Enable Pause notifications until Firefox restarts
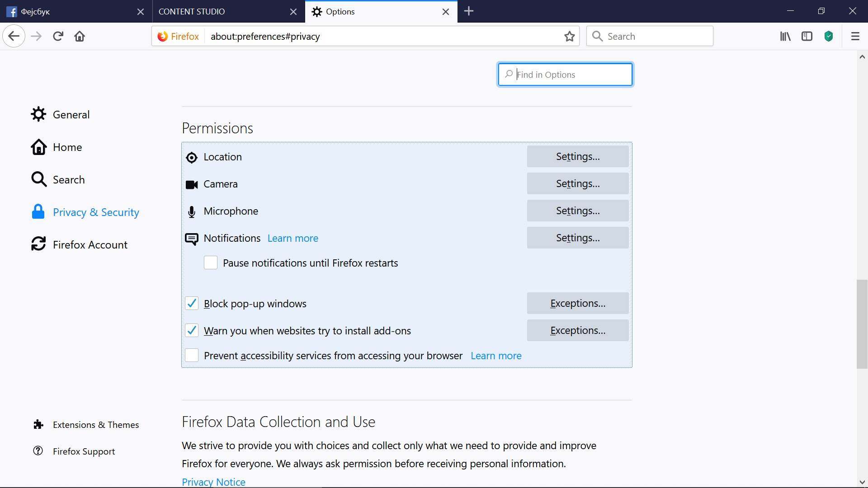Image resolution: width=868 pixels, height=488 pixels. tap(211, 263)
